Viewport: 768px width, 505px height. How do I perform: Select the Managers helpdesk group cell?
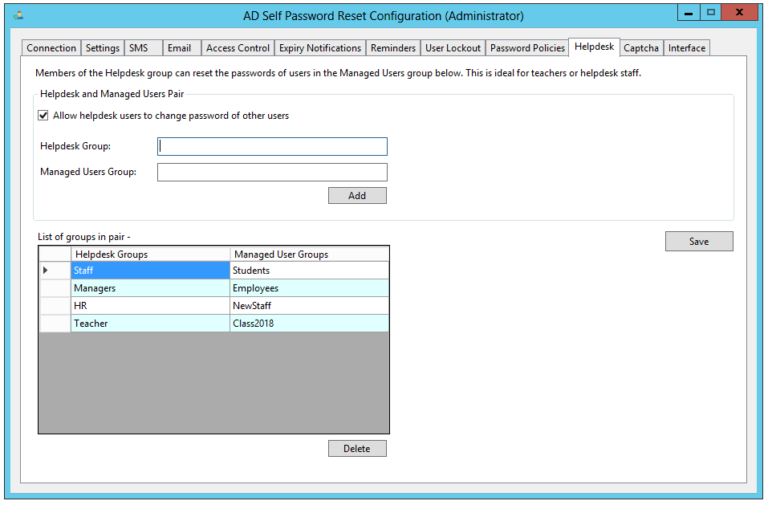tap(150, 288)
